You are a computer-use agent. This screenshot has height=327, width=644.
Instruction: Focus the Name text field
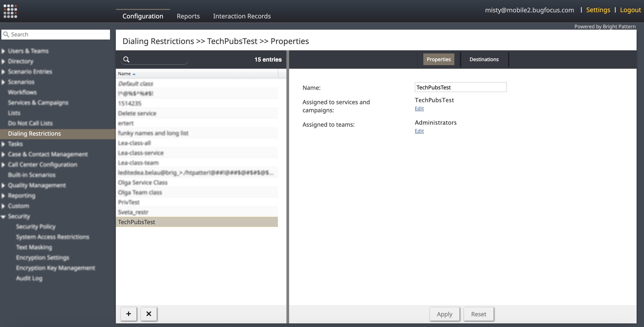coord(461,87)
